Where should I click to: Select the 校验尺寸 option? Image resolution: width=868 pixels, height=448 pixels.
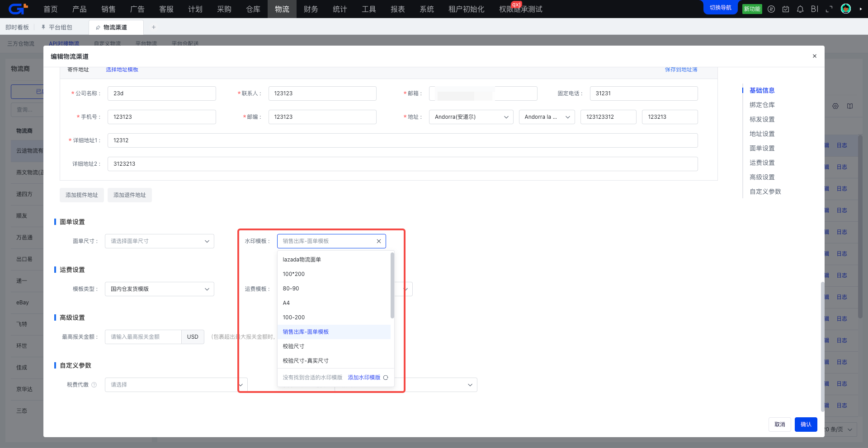(x=334, y=346)
